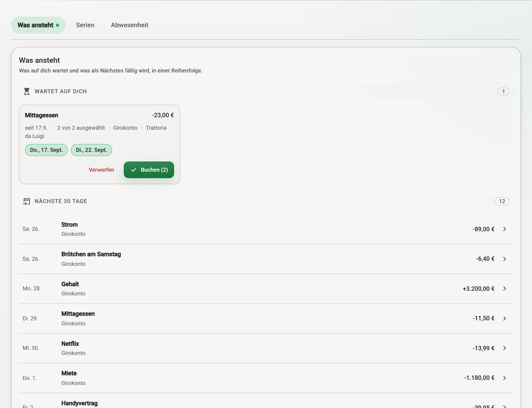Expand the Strom entry chevron
The image size is (532, 408).
505,229
